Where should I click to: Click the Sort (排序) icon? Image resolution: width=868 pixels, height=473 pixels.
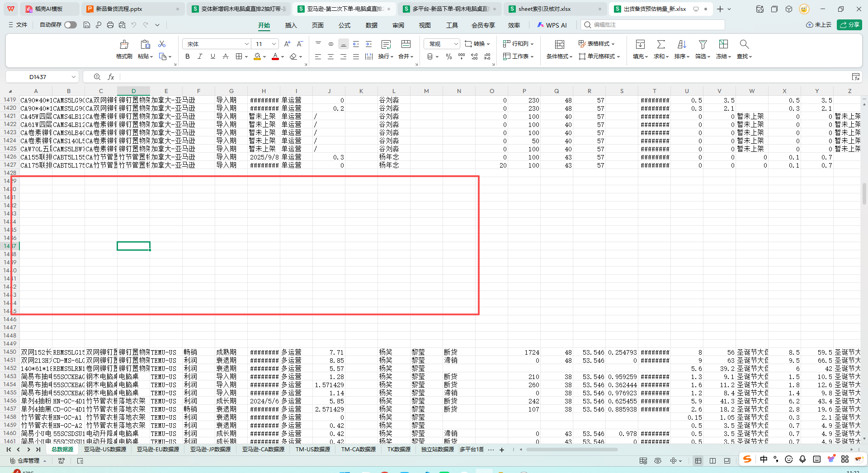[682, 44]
